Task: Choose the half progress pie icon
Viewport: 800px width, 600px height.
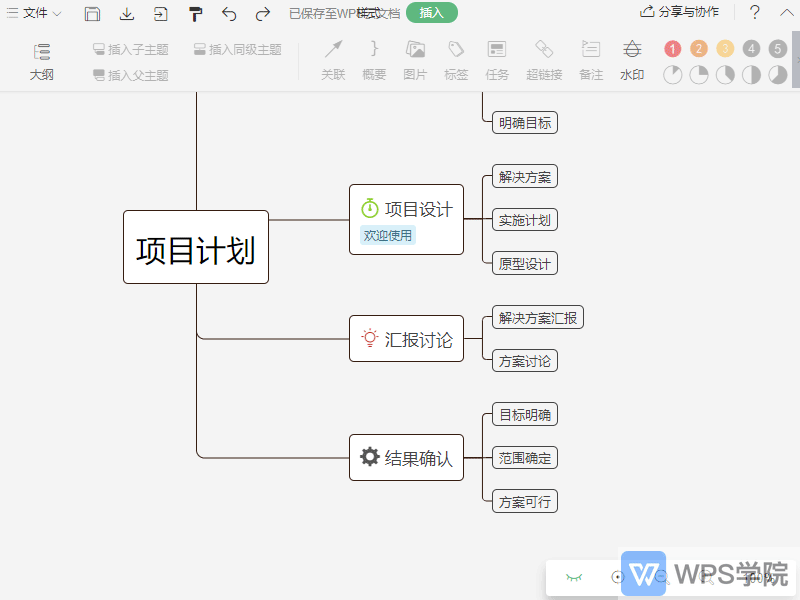Action: pos(751,75)
